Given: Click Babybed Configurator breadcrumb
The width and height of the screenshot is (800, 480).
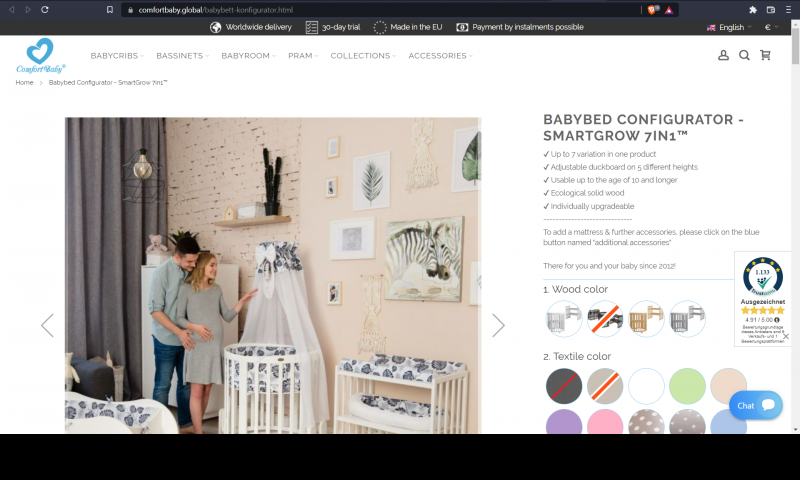Looking at the screenshot, I should (x=108, y=83).
